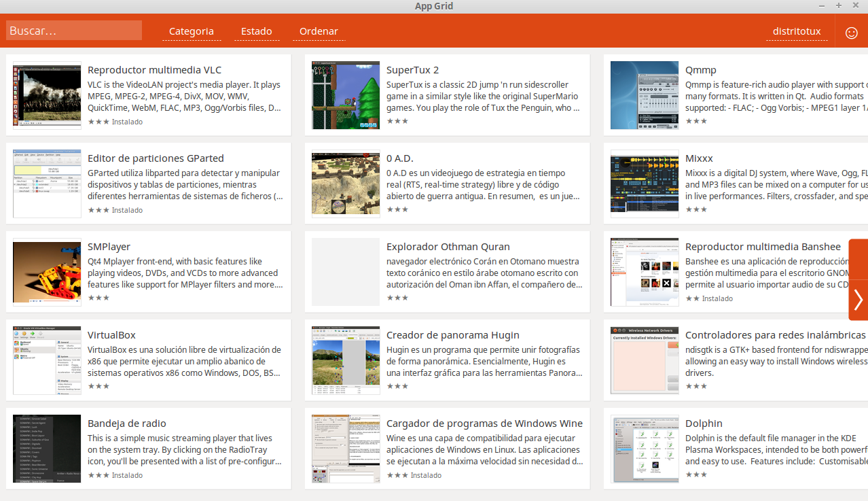This screenshot has height=501, width=868.
Task: Open the 0 A.D. strategy game entry
Action: 399,158
